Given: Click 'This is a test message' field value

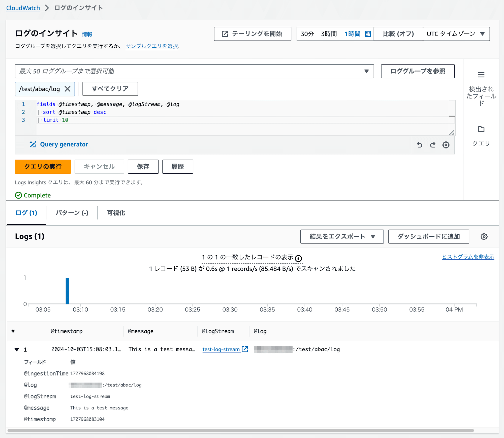Looking at the screenshot, I should tap(99, 408).
